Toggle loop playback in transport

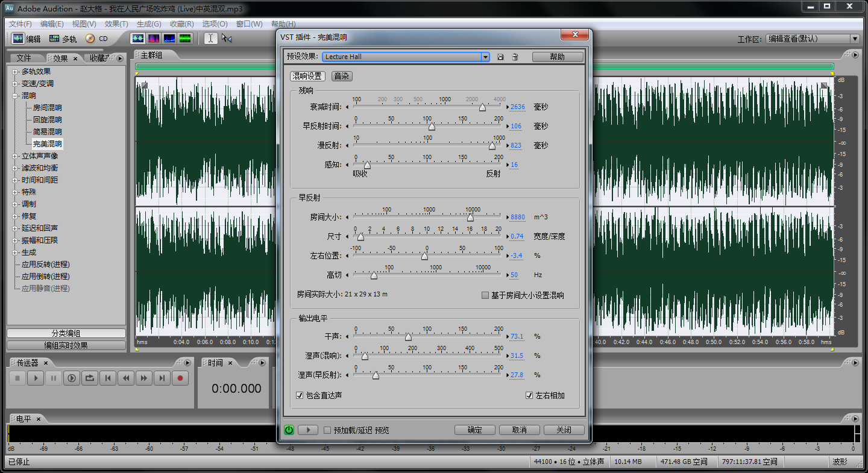(90, 378)
